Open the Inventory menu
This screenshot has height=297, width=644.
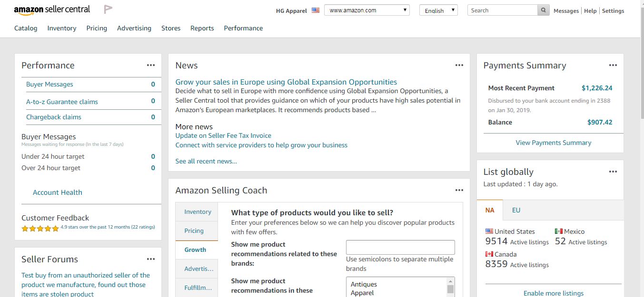(62, 29)
